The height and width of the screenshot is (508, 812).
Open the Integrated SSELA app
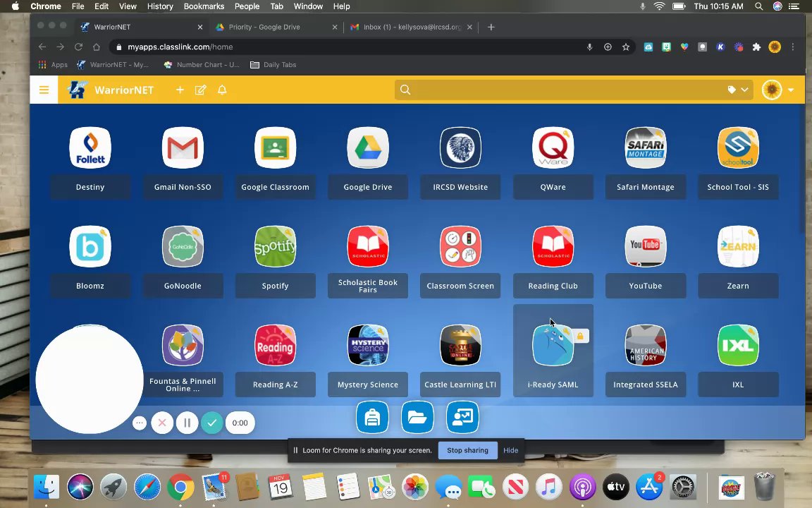pyautogui.click(x=645, y=345)
